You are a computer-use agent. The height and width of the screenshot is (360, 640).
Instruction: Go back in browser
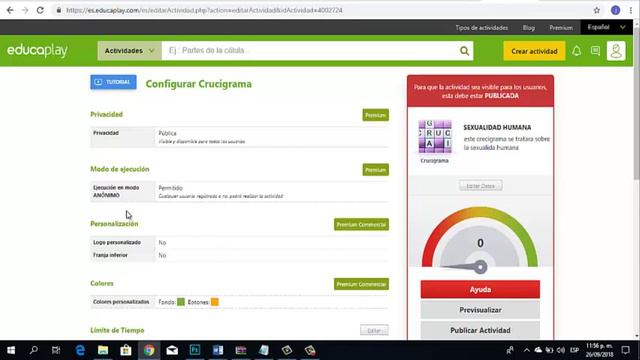click(10, 10)
